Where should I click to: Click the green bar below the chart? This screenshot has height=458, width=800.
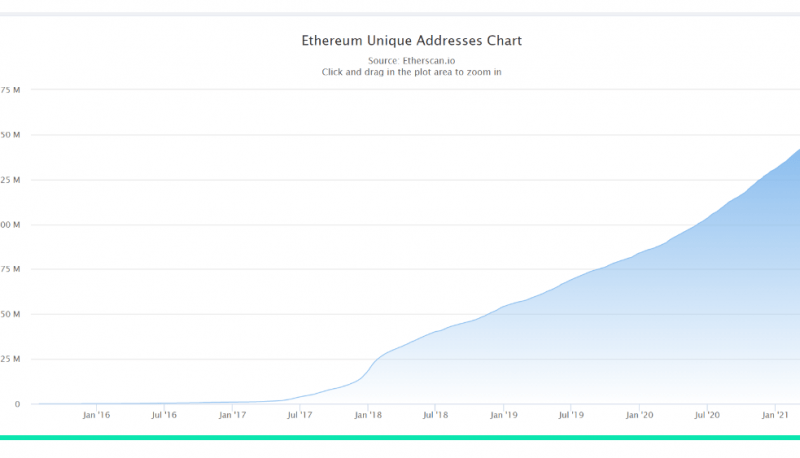click(400, 437)
